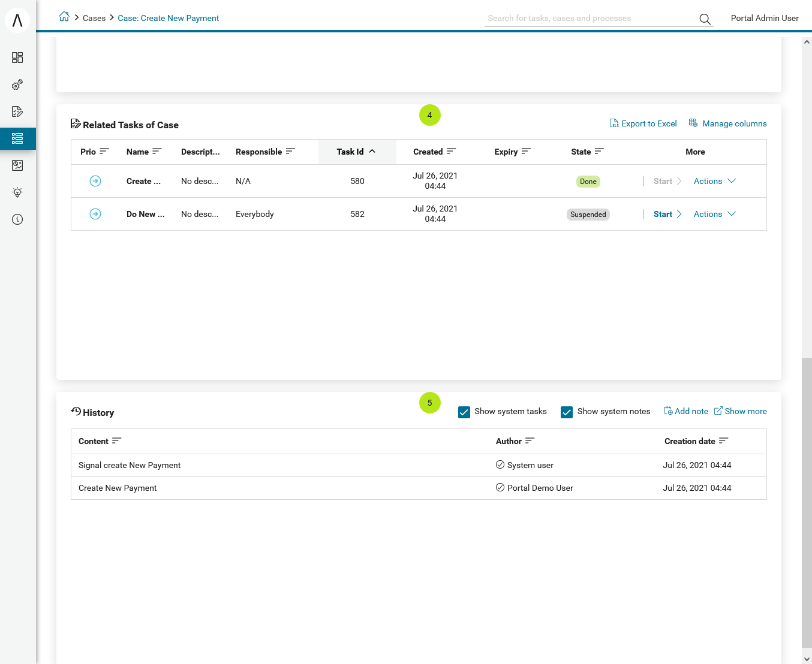The width and height of the screenshot is (812, 664).
Task: Open Statistics icon in sidebar
Action: (x=17, y=165)
